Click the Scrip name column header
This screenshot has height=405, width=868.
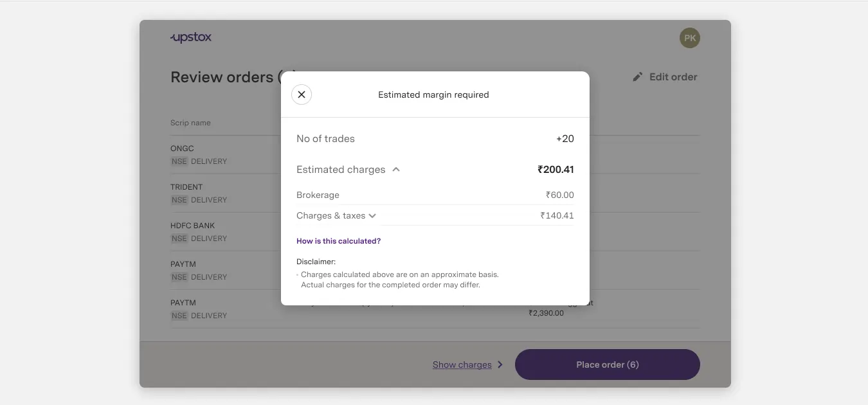[x=190, y=123]
